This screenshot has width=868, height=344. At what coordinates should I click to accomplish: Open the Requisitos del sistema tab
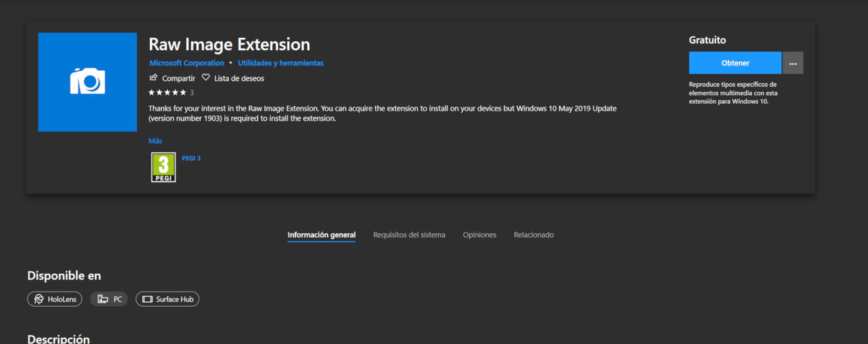point(409,235)
